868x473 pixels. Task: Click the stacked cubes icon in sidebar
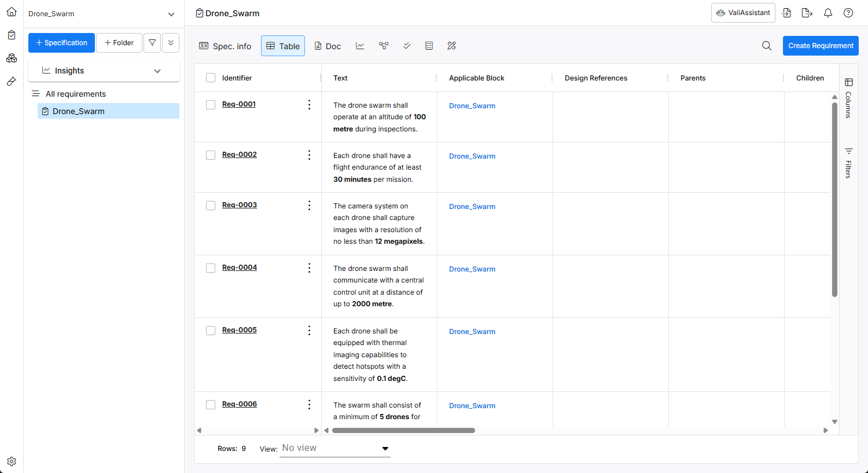(12, 58)
